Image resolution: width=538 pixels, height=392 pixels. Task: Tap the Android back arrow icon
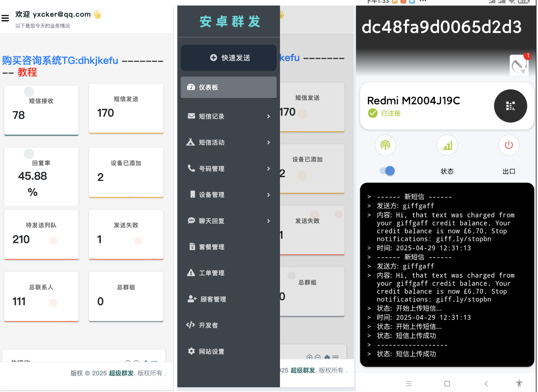486,384
